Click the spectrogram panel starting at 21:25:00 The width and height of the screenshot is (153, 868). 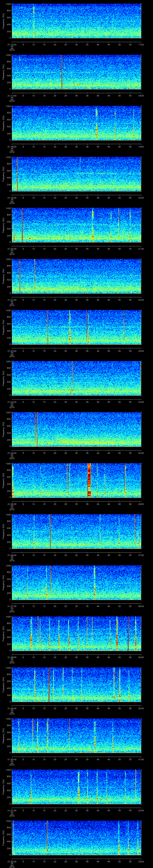(x=77, y=481)
